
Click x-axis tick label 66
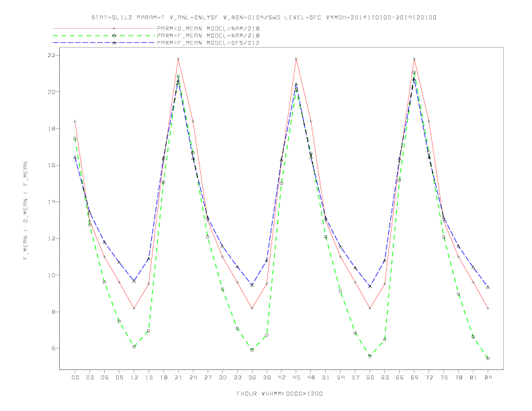point(400,377)
